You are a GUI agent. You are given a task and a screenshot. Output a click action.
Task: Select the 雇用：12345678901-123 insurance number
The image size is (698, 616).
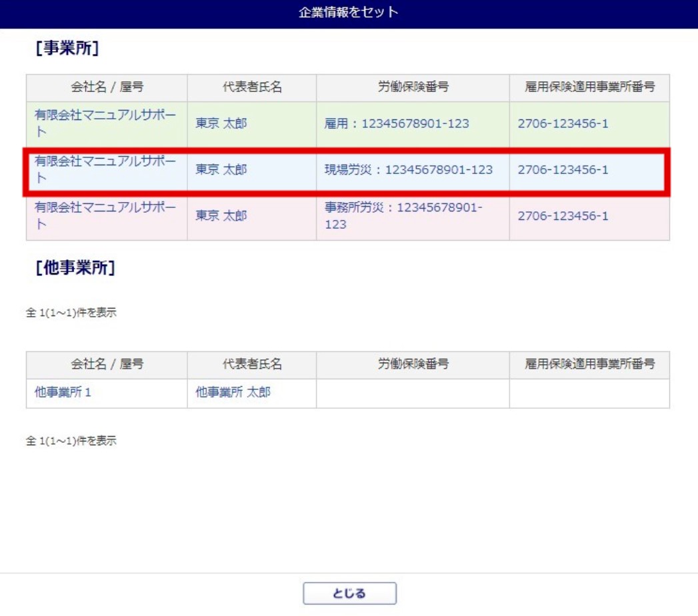coord(397,123)
